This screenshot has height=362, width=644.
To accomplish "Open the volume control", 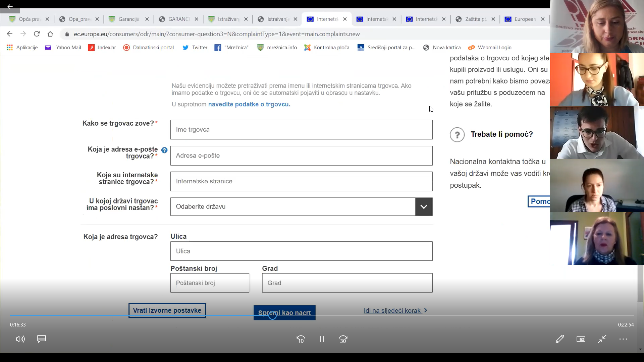I will 20,339.
